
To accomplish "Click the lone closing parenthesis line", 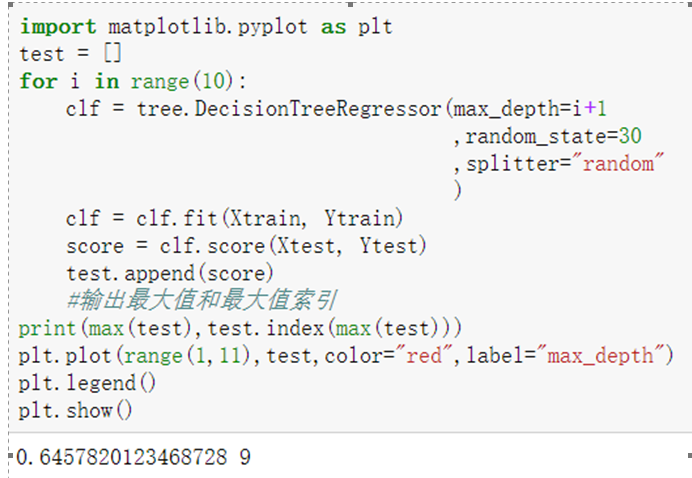I will click(458, 190).
